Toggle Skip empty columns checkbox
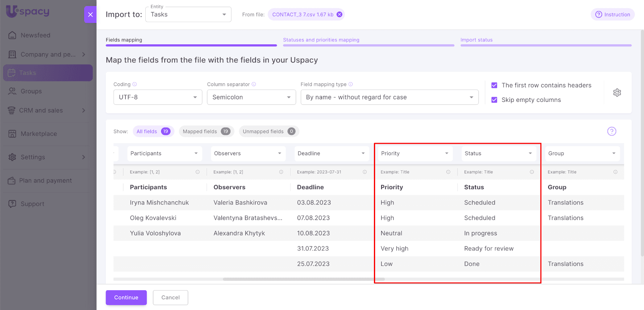Screen dimensions: 644x310 [494, 100]
